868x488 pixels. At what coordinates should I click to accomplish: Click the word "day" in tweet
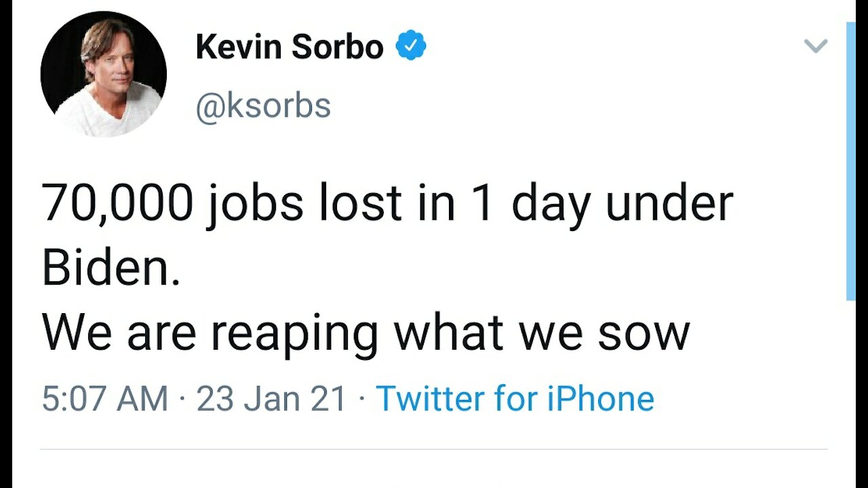(x=552, y=205)
